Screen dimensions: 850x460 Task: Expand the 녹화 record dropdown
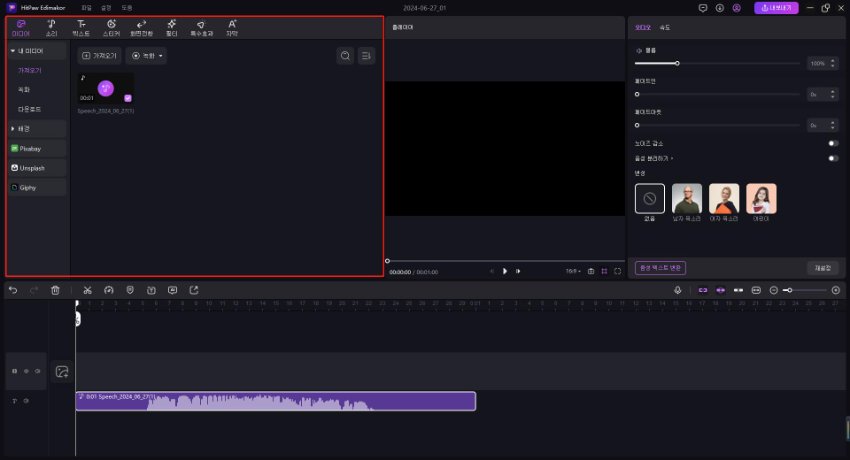click(146, 56)
